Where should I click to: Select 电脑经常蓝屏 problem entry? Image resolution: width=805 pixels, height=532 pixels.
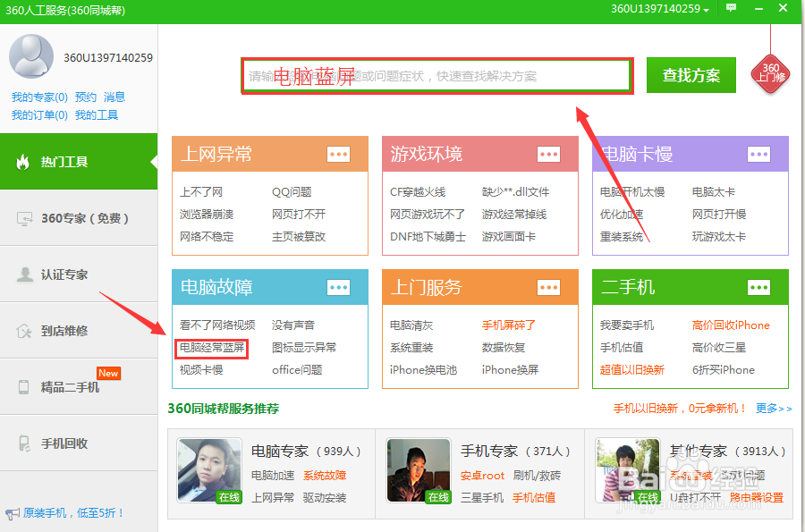click(211, 348)
